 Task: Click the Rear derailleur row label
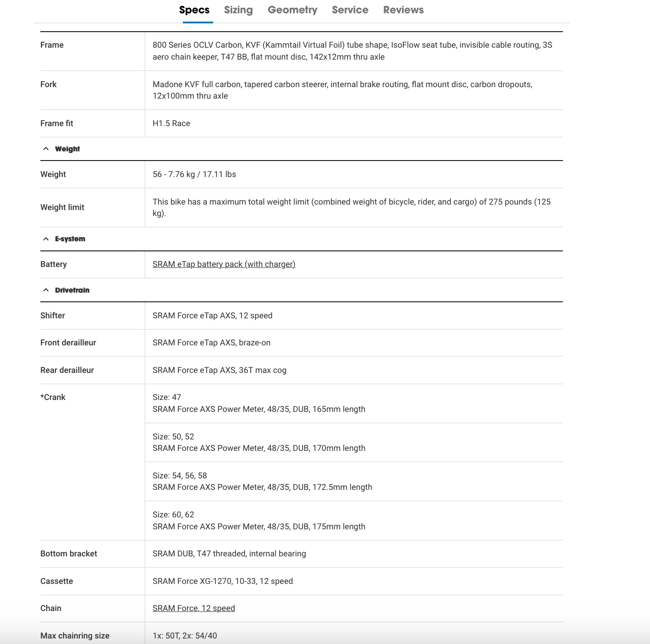67,370
